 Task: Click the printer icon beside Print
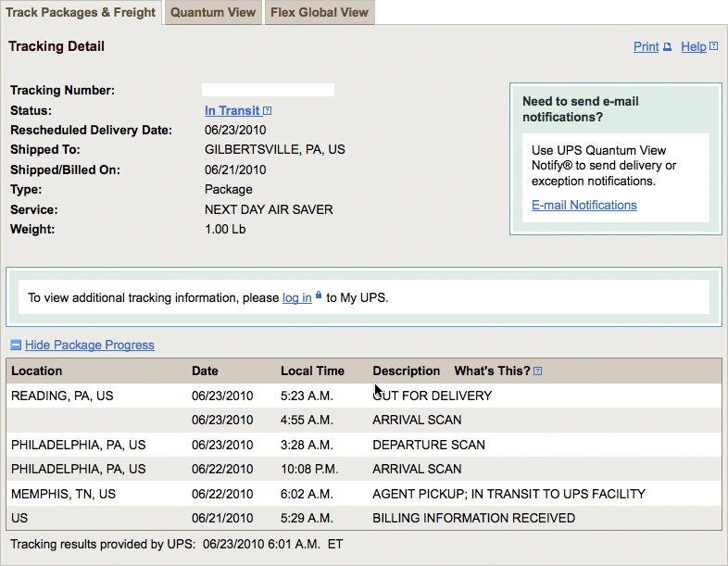[667, 46]
